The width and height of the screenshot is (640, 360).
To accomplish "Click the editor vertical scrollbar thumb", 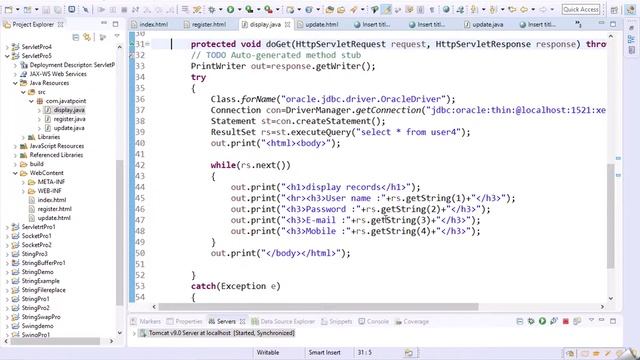I will click(x=611, y=216).
